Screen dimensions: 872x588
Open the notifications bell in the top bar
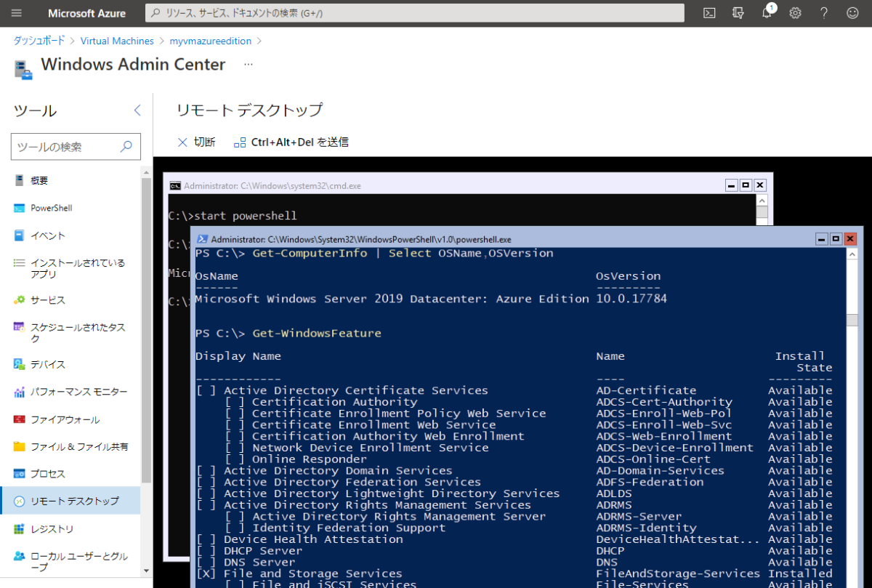(x=765, y=12)
